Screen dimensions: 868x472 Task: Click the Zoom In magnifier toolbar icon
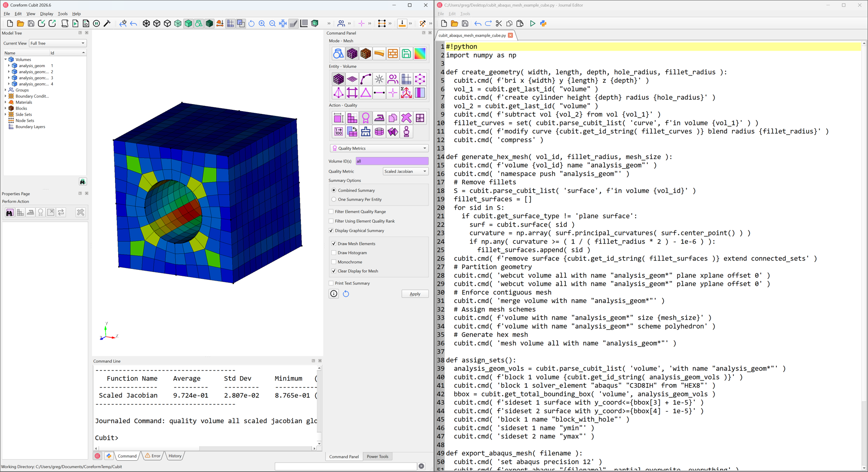262,24
